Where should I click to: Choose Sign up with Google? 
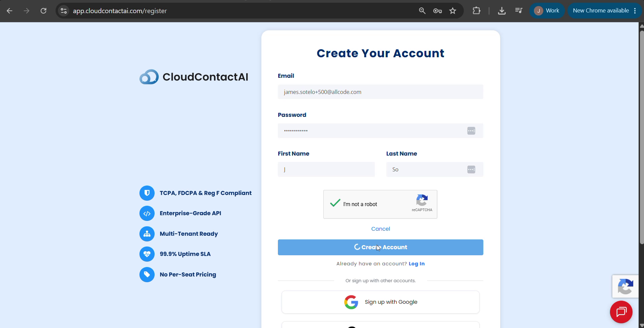(x=380, y=302)
